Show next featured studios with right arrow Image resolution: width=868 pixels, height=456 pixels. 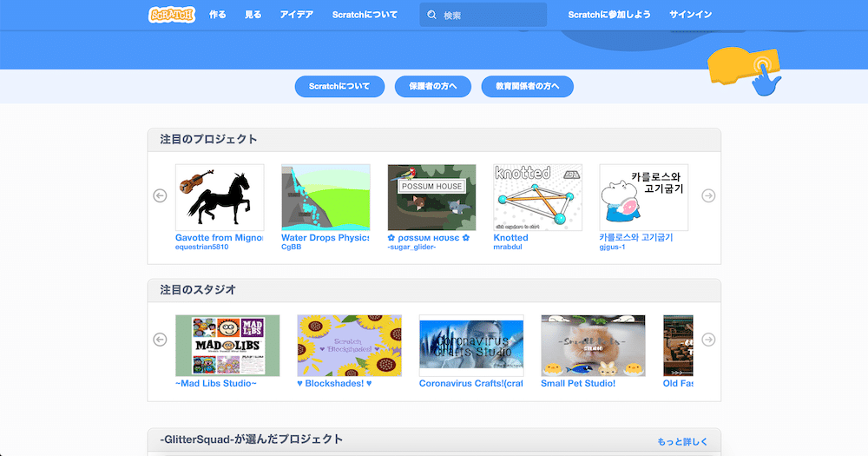pyautogui.click(x=708, y=339)
